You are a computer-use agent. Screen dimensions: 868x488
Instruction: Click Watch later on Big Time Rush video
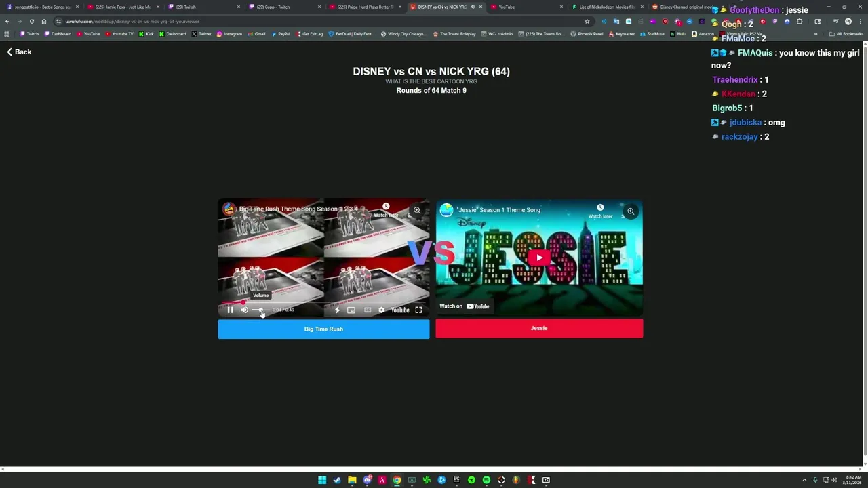pos(386,210)
